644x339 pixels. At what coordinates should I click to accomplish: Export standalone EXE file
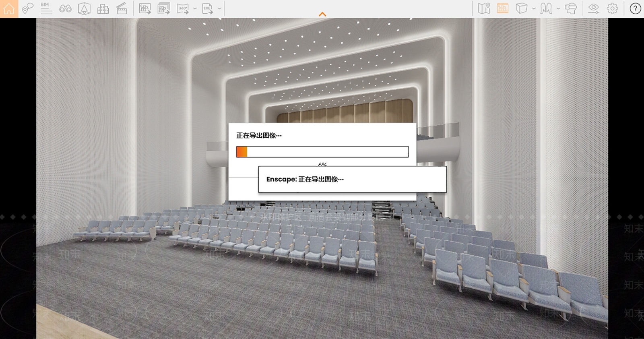click(208, 8)
